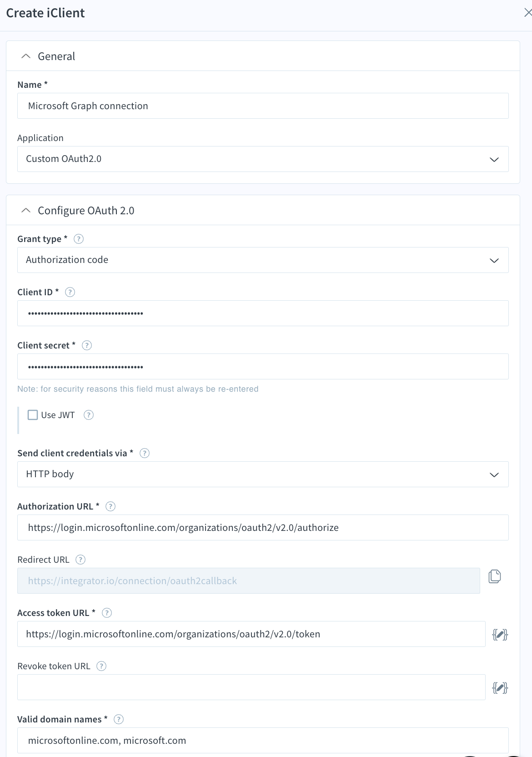
Task: Collapse the Configure OAuth 2.0 section
Action: [25, 210]
